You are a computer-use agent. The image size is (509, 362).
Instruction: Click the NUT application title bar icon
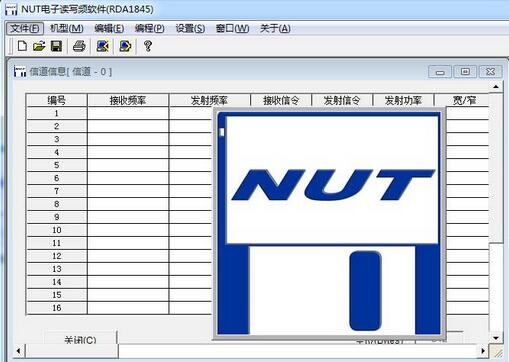11,10
